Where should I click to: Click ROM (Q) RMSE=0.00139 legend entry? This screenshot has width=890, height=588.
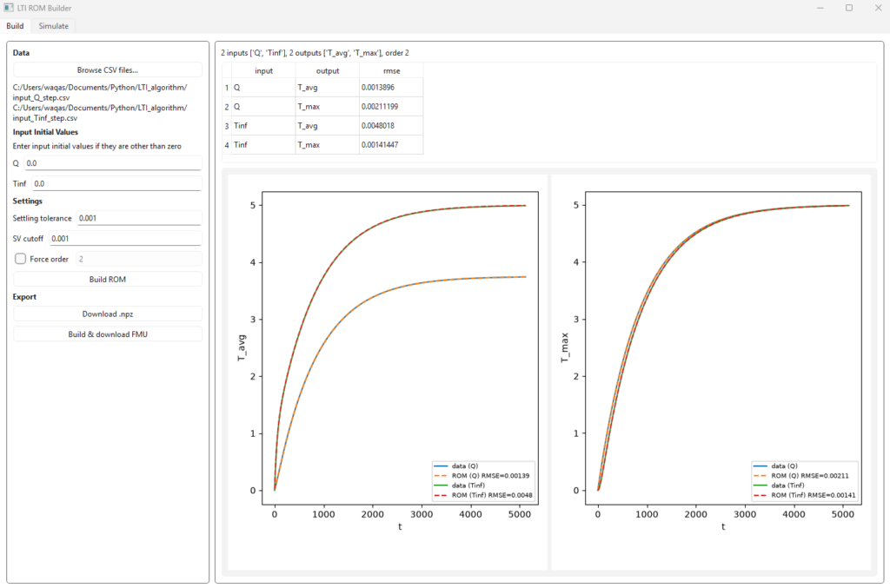click(482, 476)
